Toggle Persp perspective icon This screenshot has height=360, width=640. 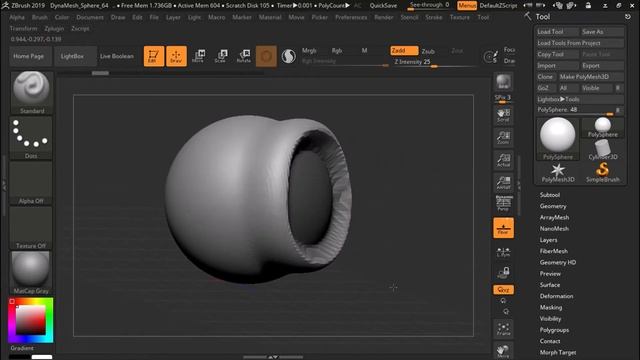pyautogui.click(x=503, y=203)
